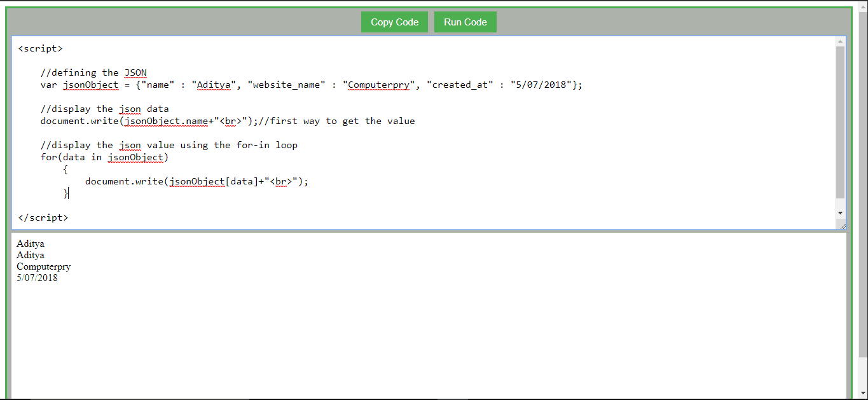Click the Computerpry line in the output
This screenshot has height=400, width=868.
pos(43,266)
